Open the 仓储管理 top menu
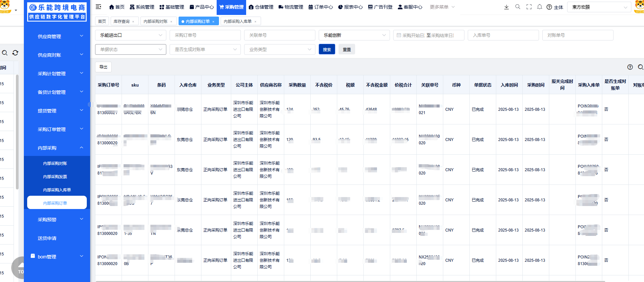The image size is (644, 282). pos(261,7)
